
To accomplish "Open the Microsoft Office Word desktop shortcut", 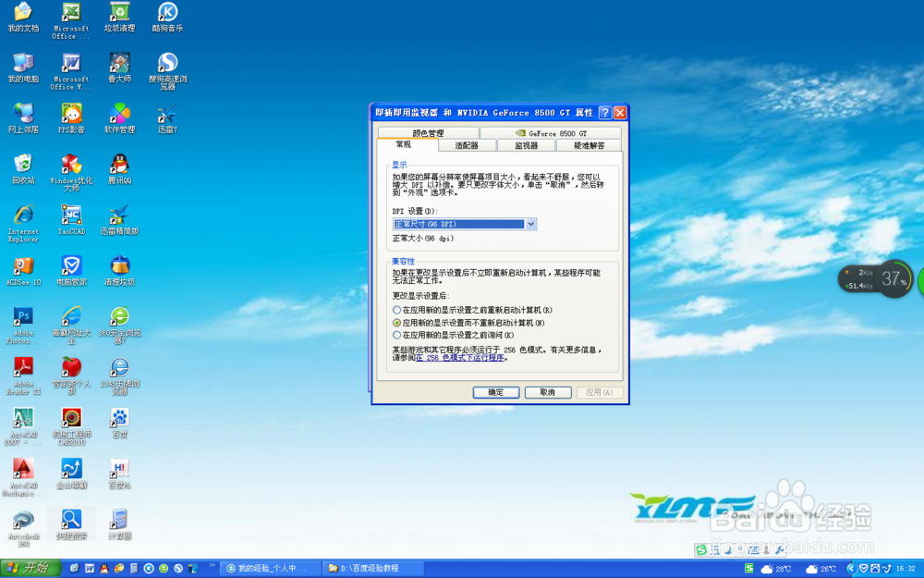I will (71, 71).
